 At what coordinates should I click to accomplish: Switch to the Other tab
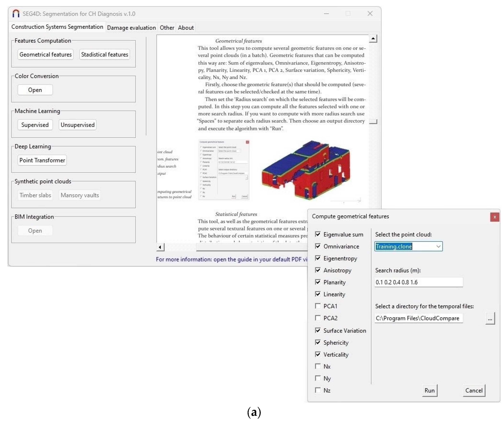pyautogui.click(x=167, y=28)
